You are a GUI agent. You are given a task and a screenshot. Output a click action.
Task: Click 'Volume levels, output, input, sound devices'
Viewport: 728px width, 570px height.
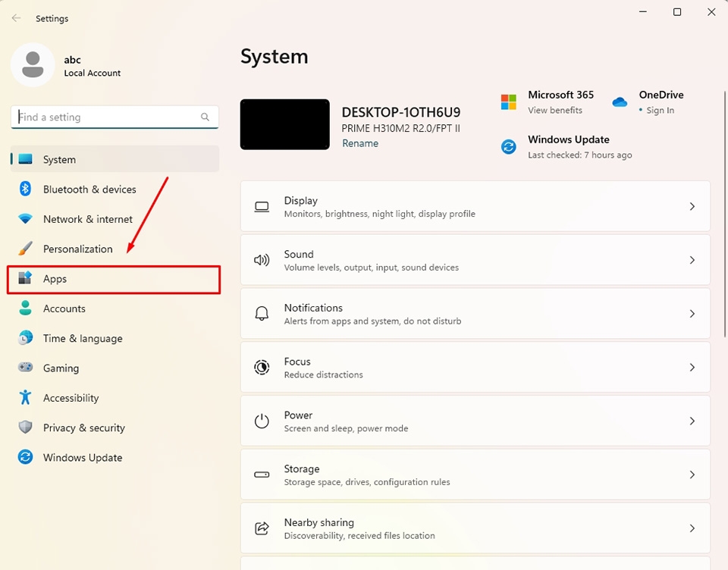[372, 268]
